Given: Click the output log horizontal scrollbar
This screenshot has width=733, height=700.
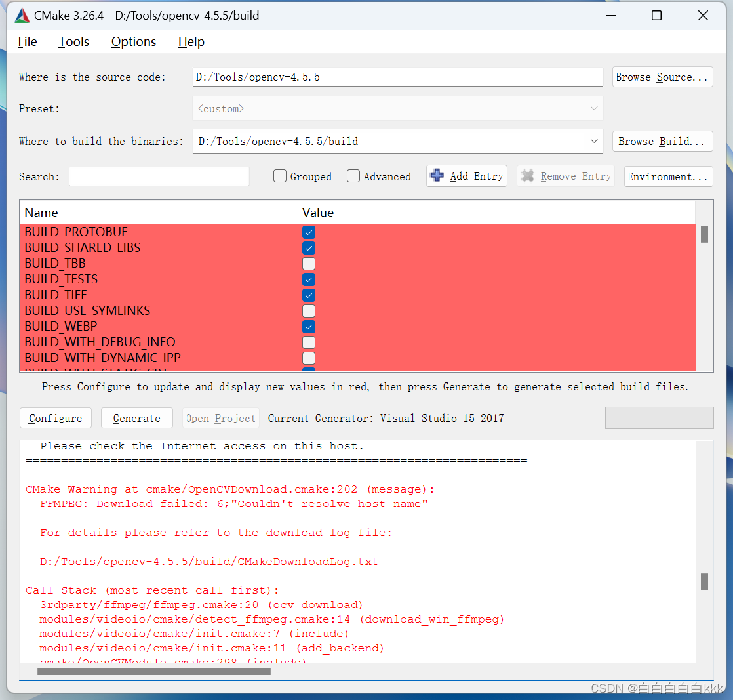Looking at the screenshot, I should pyautogui.click(x=154, y=671).
